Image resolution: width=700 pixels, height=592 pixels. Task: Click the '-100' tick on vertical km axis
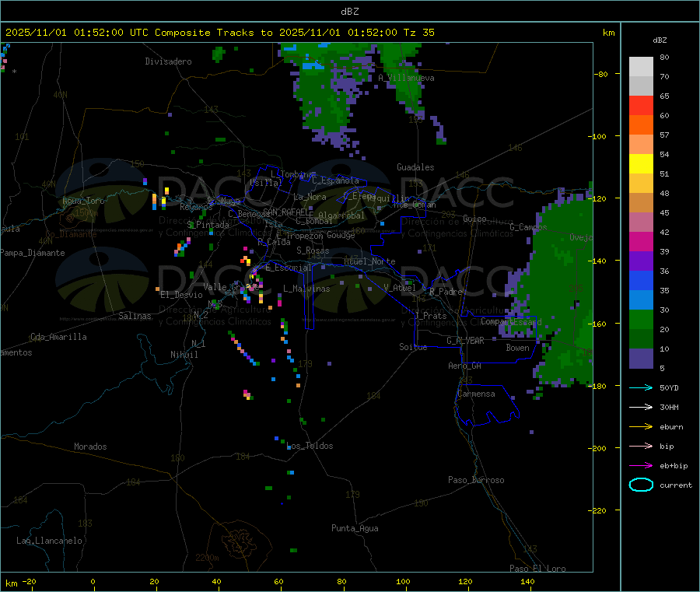[597, 136]
